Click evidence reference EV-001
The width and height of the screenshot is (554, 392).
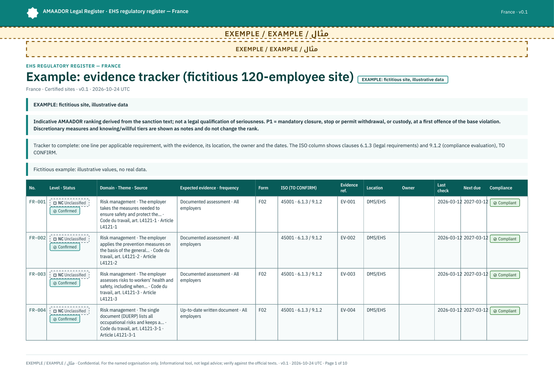click(348, 202)
